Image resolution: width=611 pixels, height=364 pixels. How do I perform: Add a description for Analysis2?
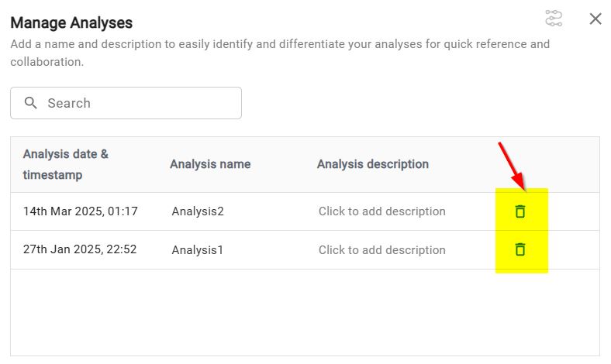point(381,211)
